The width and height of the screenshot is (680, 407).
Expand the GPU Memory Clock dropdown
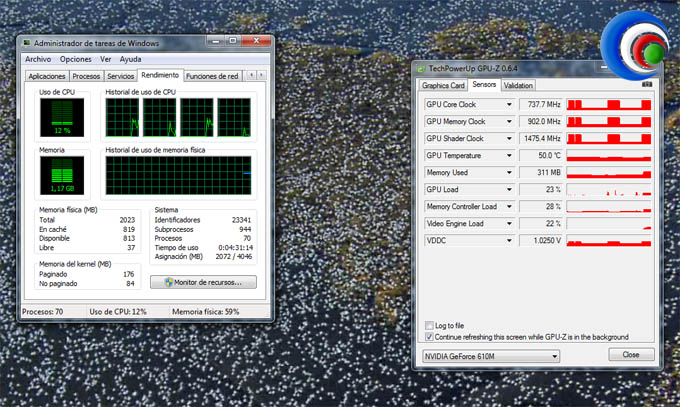tap(509, 121)
